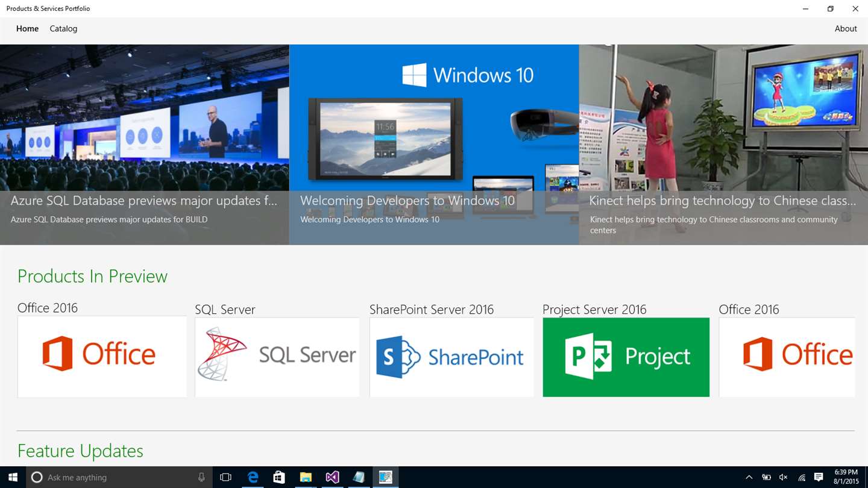Open the Action Center notifications icon
This screenshot has height=488, width=868.
(x=819, y=477)
